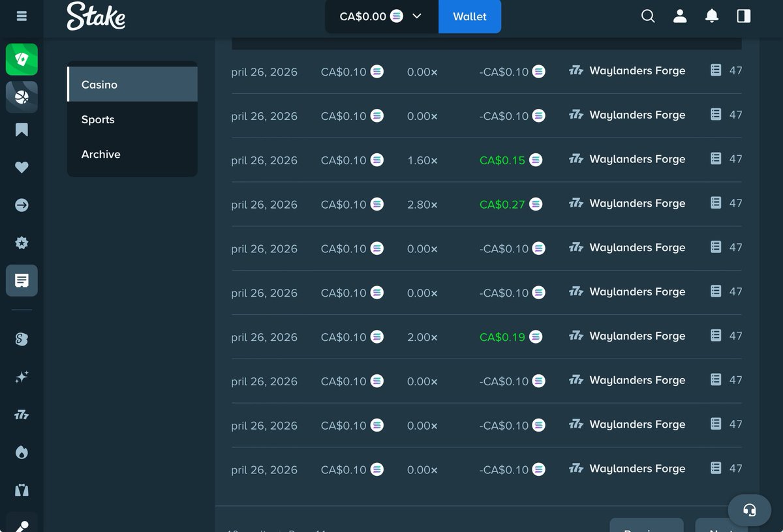Click the circled arrow sidebar icon

[22, 205]
